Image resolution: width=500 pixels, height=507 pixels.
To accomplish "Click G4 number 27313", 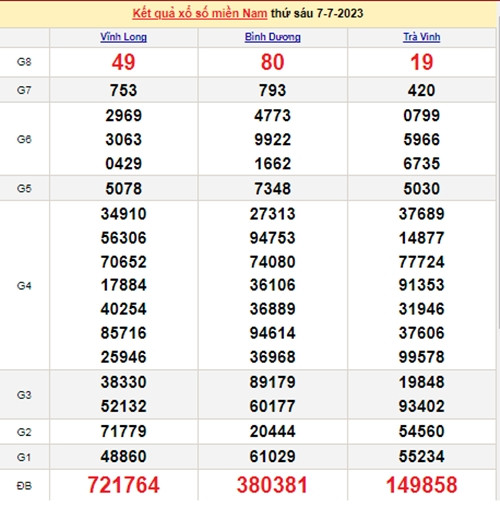I will pos(273,214).
